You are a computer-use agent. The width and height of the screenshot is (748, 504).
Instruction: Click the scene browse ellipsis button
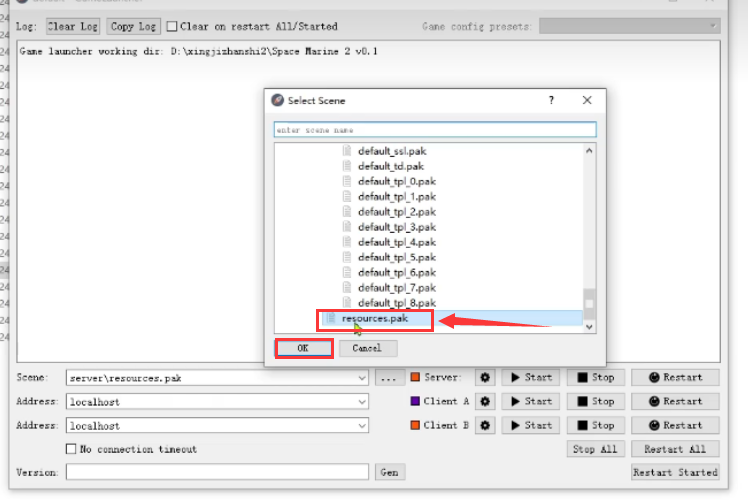pos(388,378)
